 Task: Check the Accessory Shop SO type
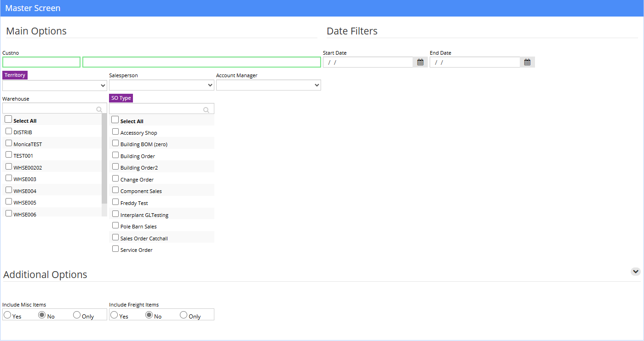coord(115,131)
